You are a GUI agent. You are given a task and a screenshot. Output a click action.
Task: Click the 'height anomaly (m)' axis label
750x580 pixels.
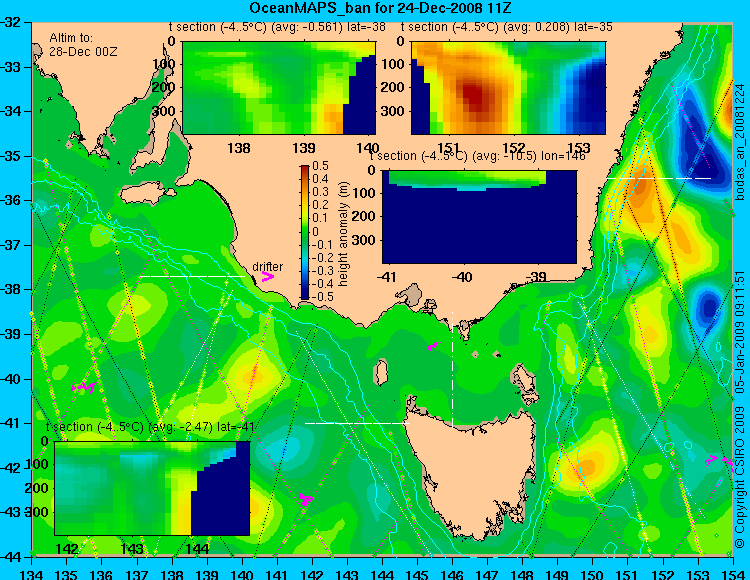coord(343,234)
